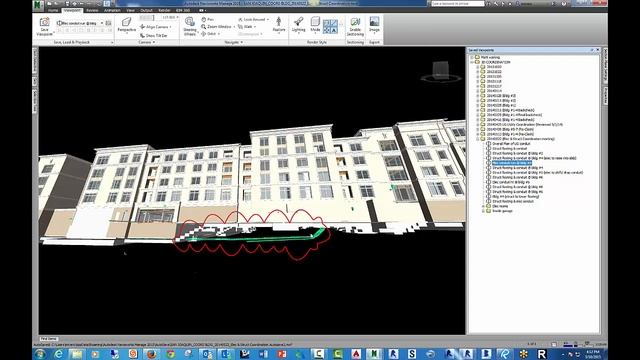Switch camera to Perspective mode button

click(127, 25)
